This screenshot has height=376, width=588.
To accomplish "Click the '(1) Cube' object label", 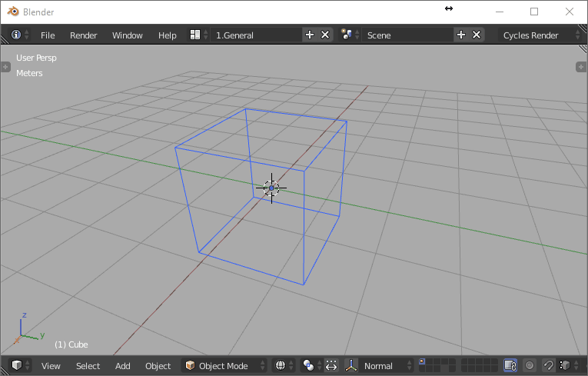I will (71, 344).
